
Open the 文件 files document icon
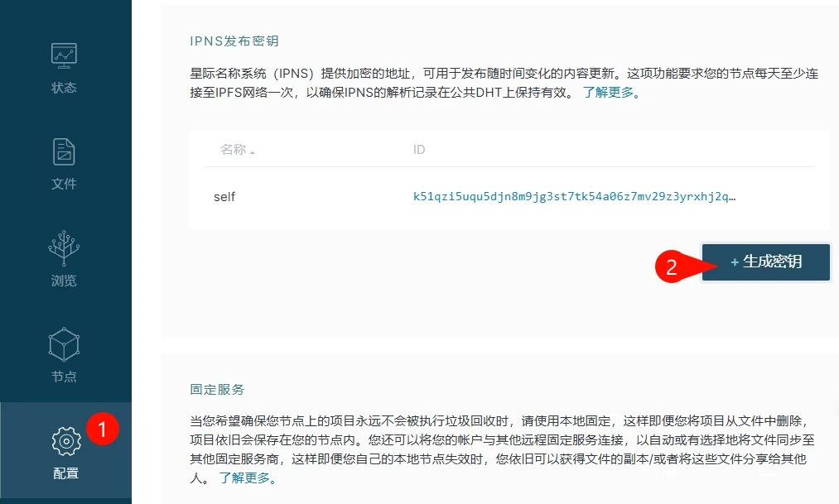pos(64,151)
